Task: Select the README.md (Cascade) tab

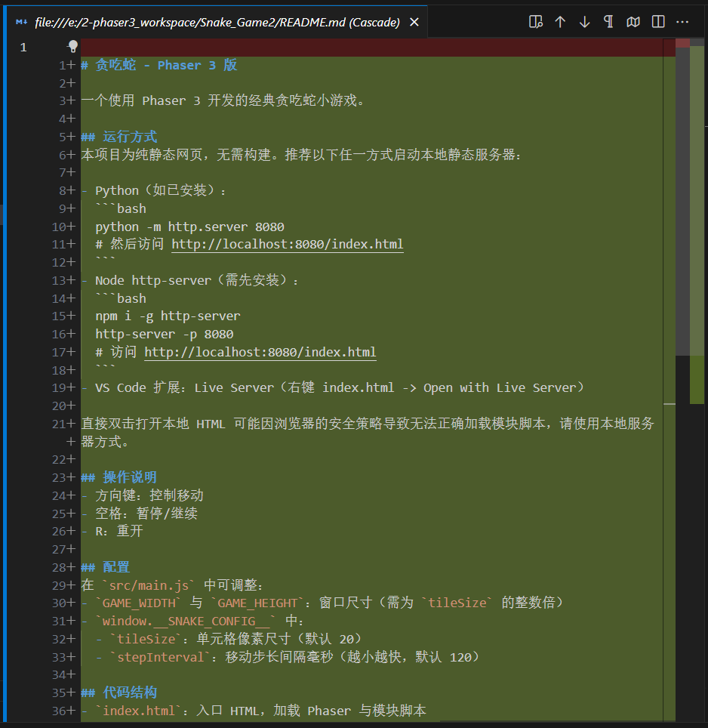Action: coord(217,23)
